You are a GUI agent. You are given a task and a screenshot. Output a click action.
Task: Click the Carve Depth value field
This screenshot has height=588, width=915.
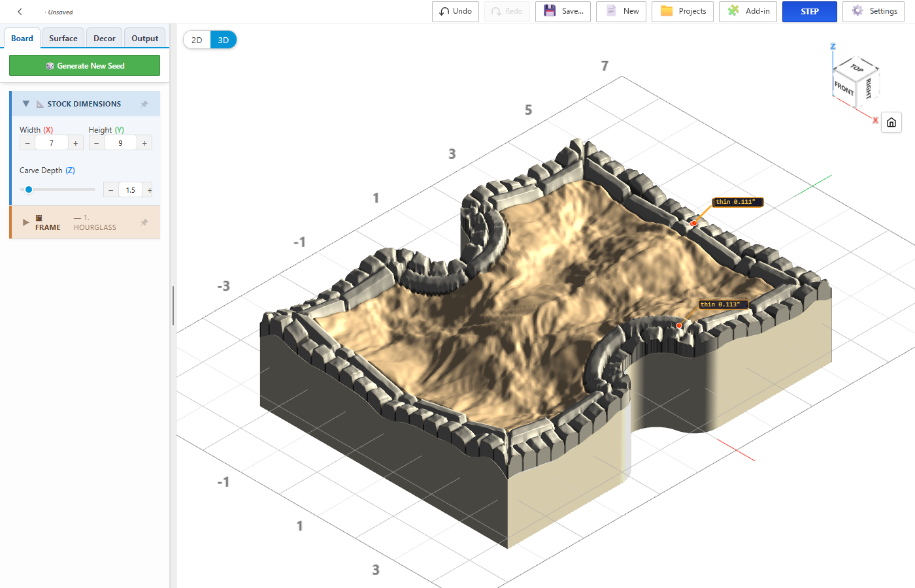[131, 190]
